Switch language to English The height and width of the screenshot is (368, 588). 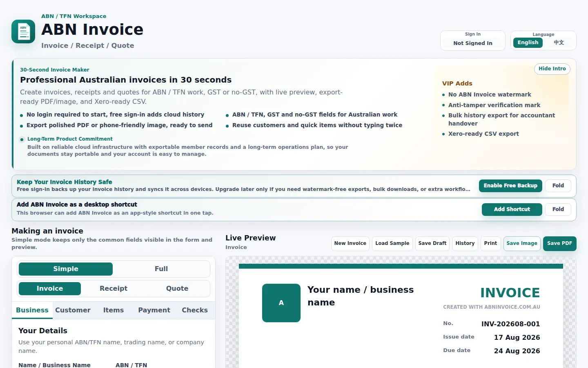[x=528, y=43]
